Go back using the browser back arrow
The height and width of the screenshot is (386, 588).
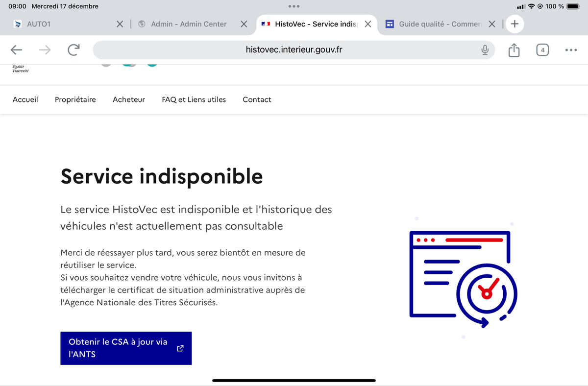click(x=16, y=50)
